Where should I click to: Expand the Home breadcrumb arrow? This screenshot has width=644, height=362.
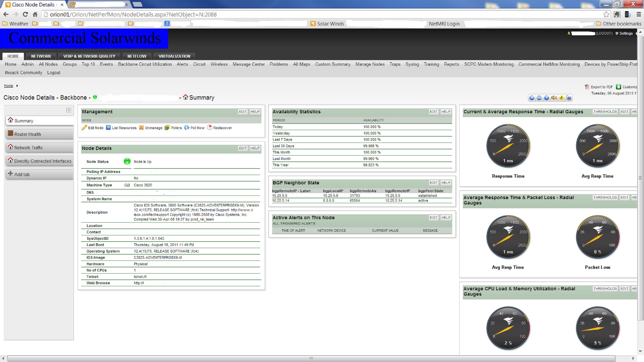click(17, 86)
